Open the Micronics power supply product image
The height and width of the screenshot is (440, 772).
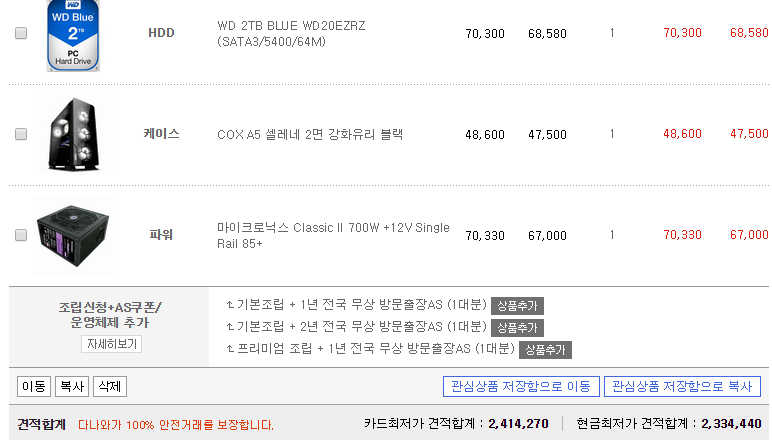click(x=73, y=236)
